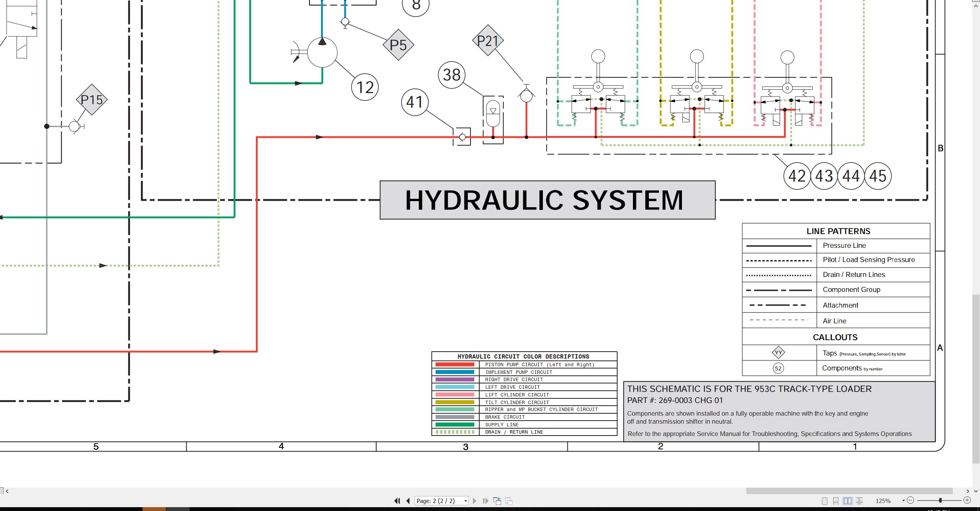Open the 125% zoom level dropdown
Screen dimensions: 980x511
tap(903, 501)
